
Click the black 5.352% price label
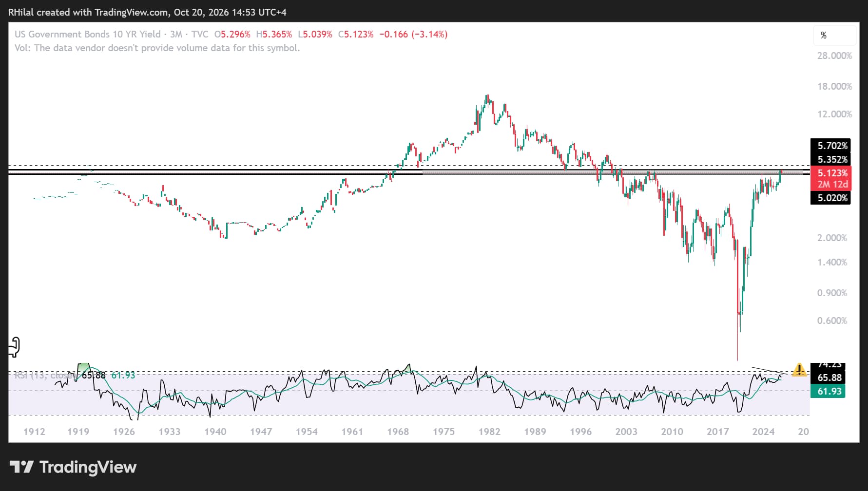point(830,159)
